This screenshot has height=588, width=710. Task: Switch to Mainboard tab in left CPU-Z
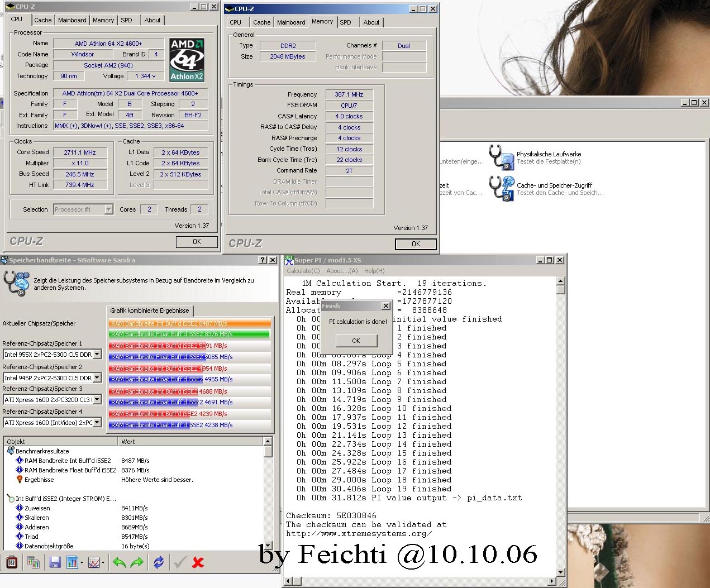pos(73,20)
